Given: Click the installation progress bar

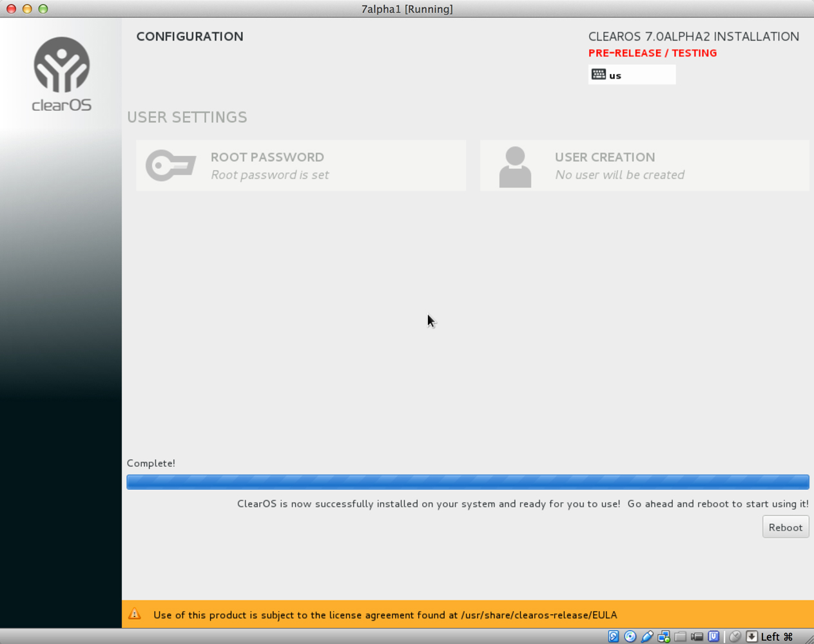Looking at the screenshot, I should pyautogui.click(x=468, y=482).
